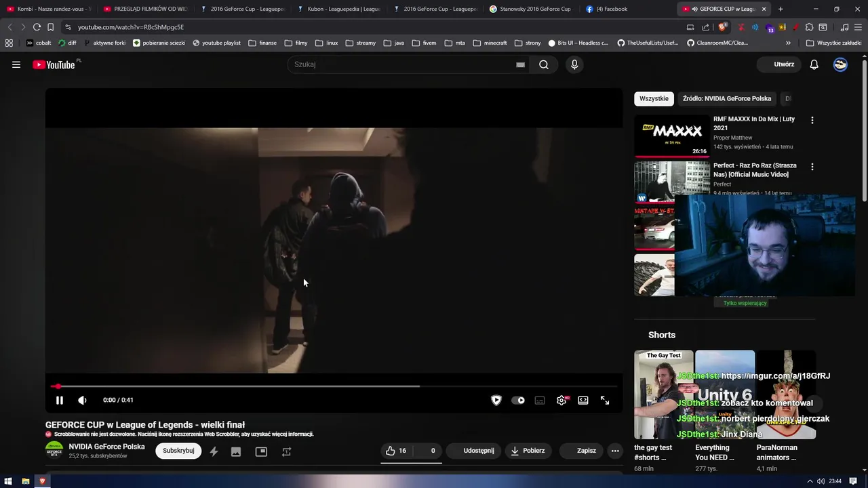Viewport: 868px width, 488px height.
Task: Click the shield extension icon in player controls
Action: click(496, 401)
